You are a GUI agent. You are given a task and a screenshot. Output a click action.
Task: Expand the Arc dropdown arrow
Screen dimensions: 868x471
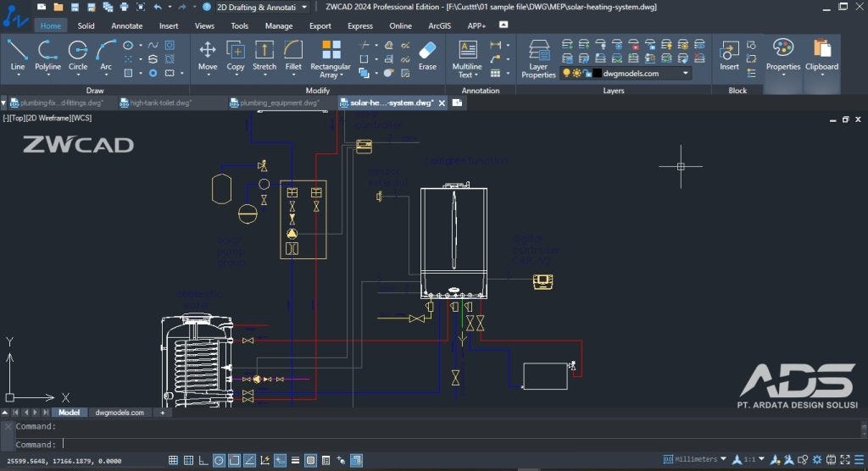pyautogui.click(x=106, y=75)
